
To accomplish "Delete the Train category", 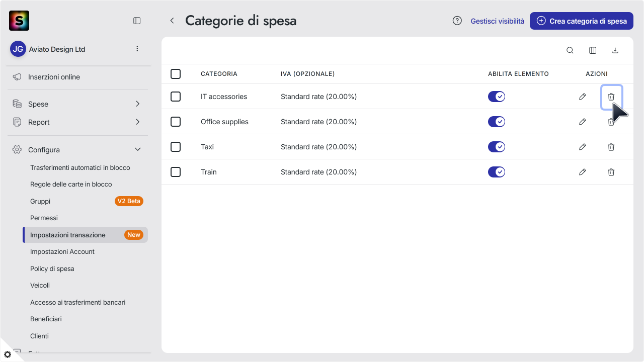I will tap(611, 172).
